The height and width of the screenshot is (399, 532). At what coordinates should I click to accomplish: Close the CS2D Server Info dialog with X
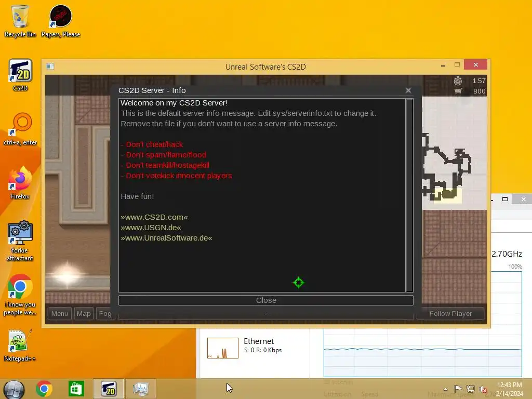(x=408, y=90)
